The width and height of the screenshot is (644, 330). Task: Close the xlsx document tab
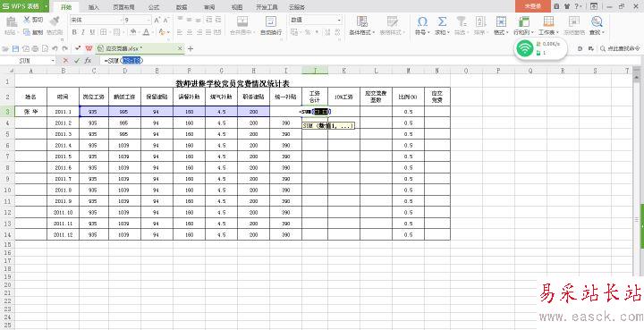[180, 48]
